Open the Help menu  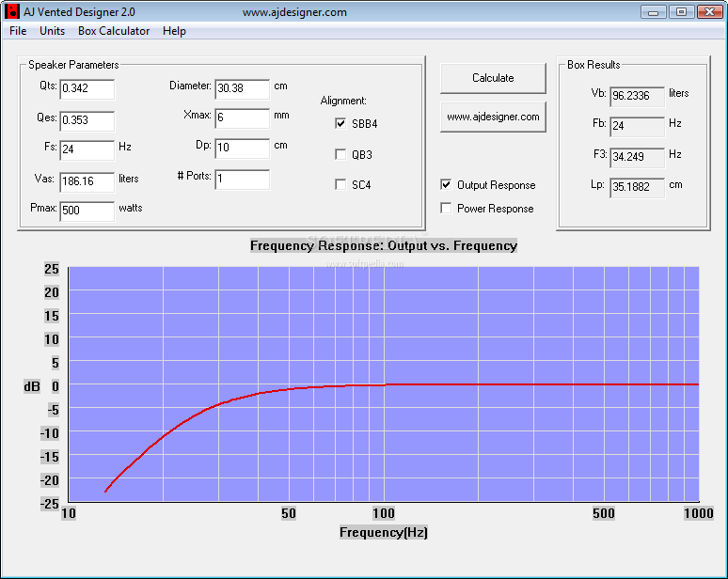point(174,31)
